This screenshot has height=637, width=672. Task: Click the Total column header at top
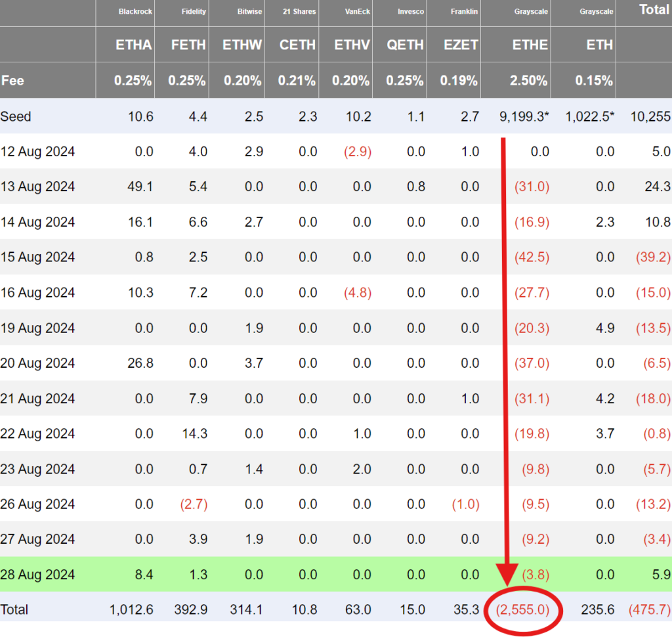654,9
